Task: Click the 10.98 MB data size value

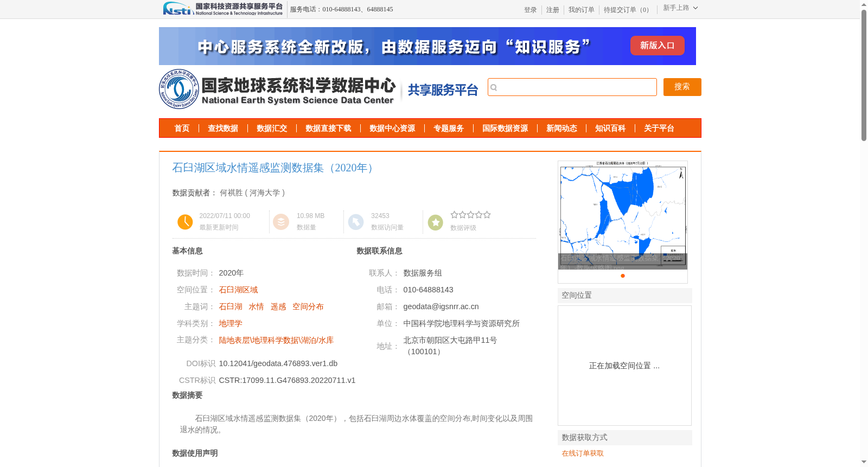Action: [310, 216]
